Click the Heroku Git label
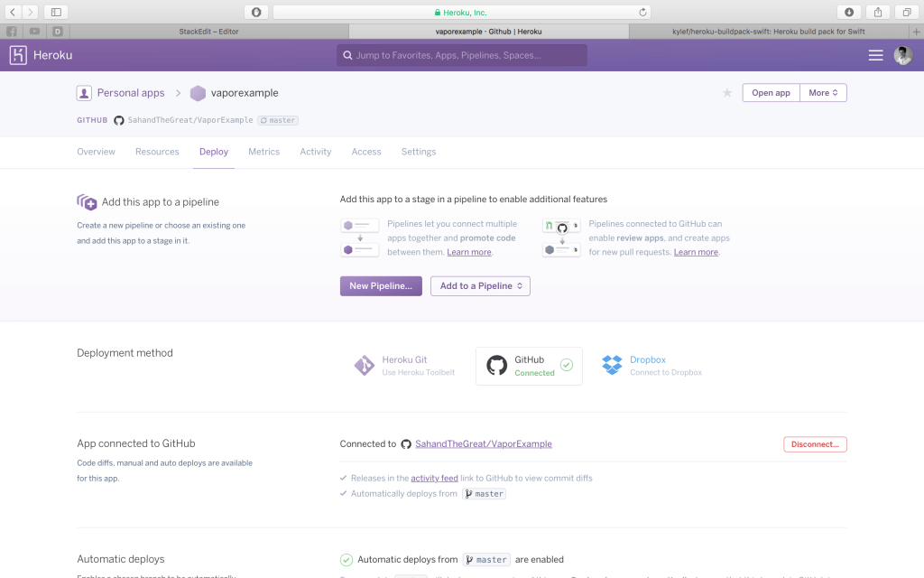924x578 pixels. 404,359
